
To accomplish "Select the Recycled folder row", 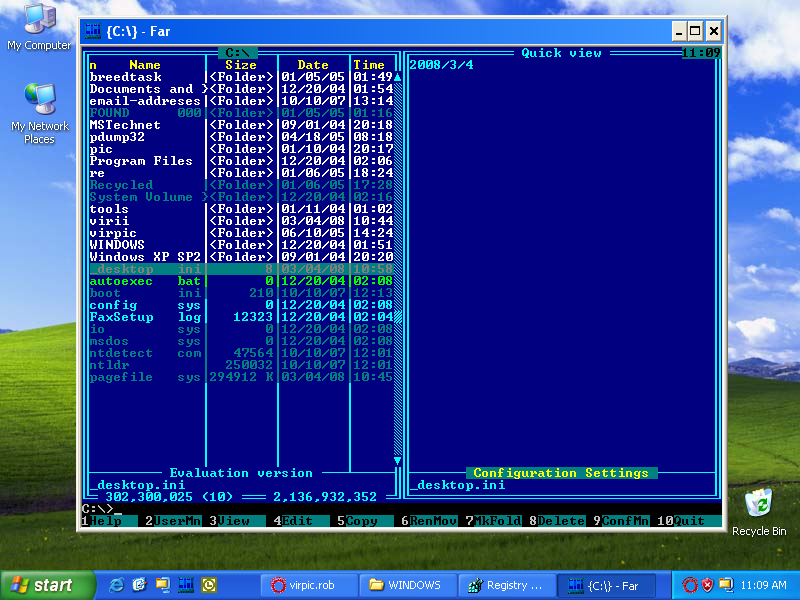I will [x=241, y=185].
